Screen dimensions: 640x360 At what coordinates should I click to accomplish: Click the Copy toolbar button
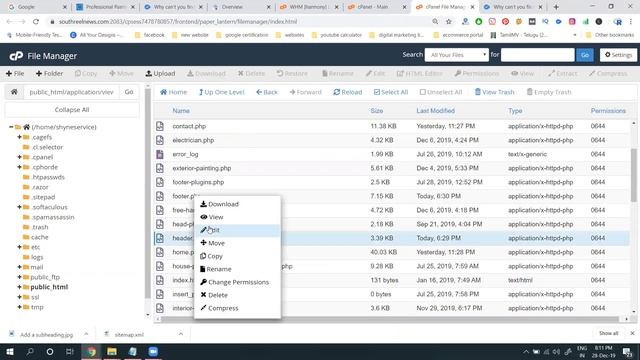pyautogui.click(x=86, y=73)
